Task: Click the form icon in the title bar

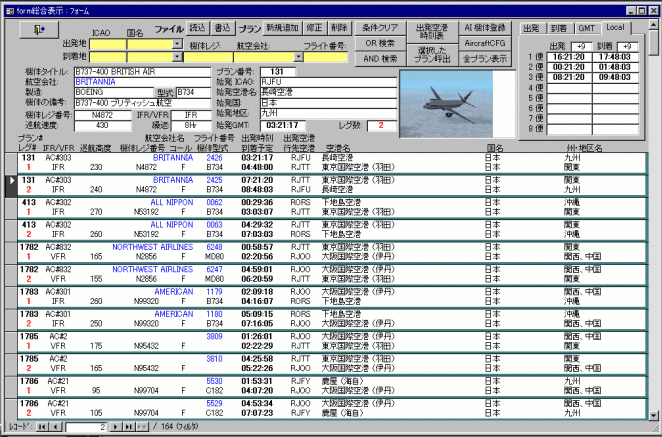Action: coord(9,9)
